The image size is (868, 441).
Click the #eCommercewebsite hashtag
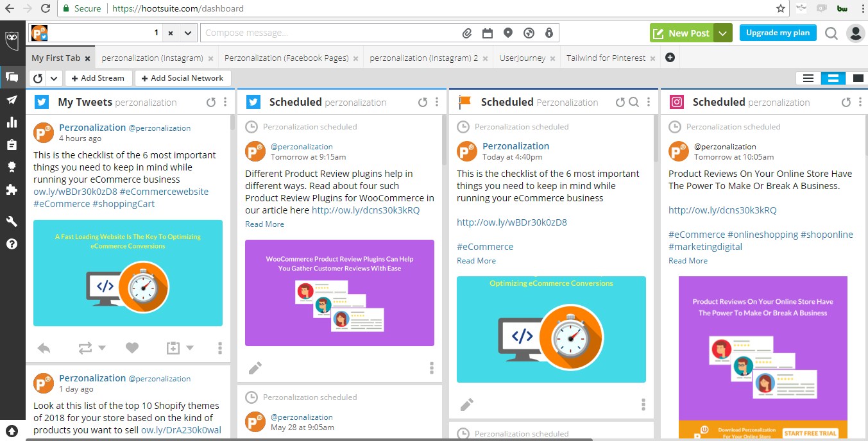click(164, 191)
